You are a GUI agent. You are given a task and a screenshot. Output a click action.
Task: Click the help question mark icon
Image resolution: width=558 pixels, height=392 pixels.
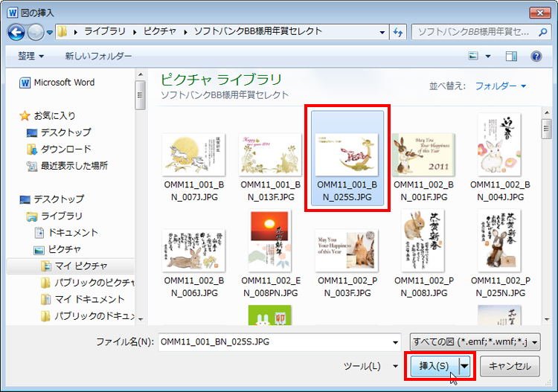(x=536, y=57)
